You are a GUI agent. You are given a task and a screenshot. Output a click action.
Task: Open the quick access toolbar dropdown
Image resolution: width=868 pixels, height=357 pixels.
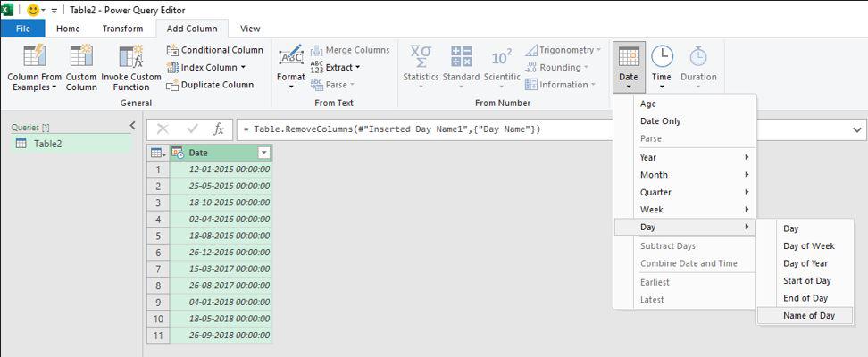pos(54,11)
